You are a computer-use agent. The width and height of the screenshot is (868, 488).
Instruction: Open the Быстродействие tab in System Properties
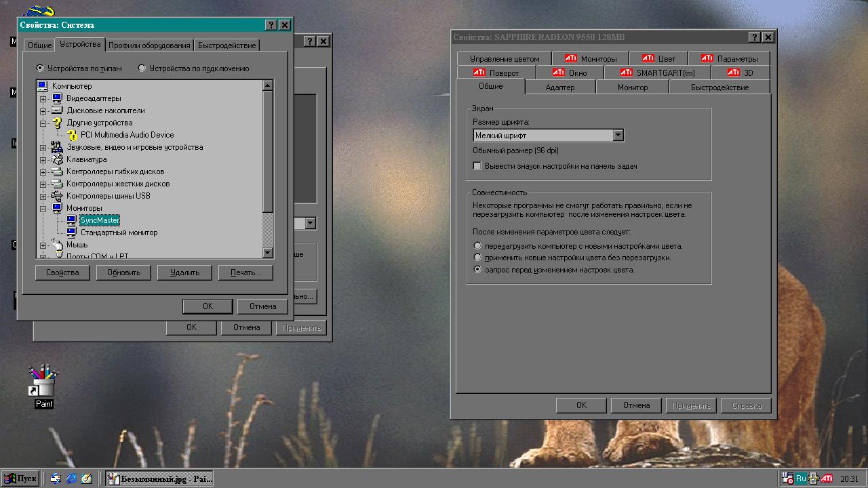coord(227,45)
